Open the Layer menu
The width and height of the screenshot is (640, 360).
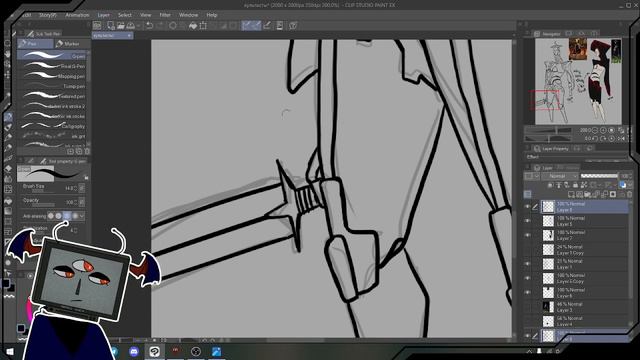(103, 15)
